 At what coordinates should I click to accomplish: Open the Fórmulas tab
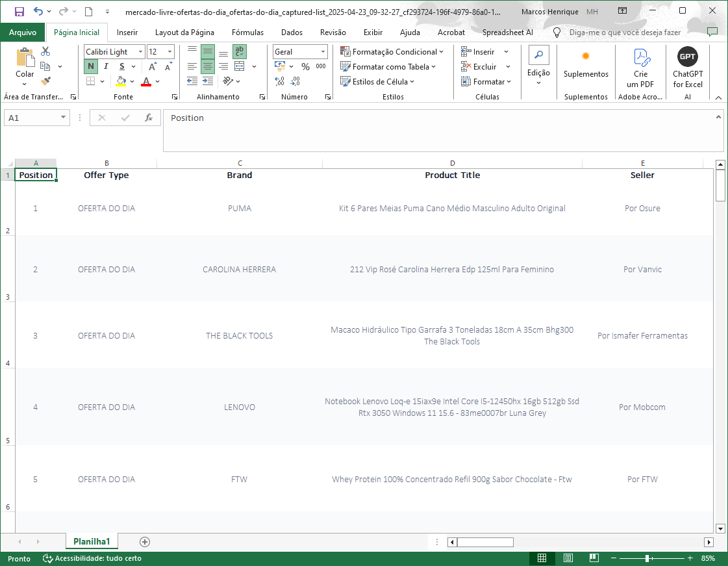coord(247,32)
